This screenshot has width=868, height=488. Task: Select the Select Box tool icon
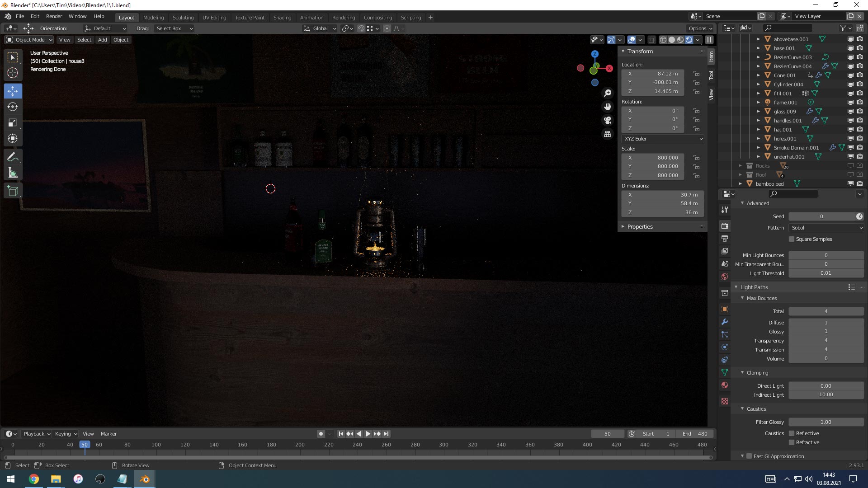click(x=13, y=57)
